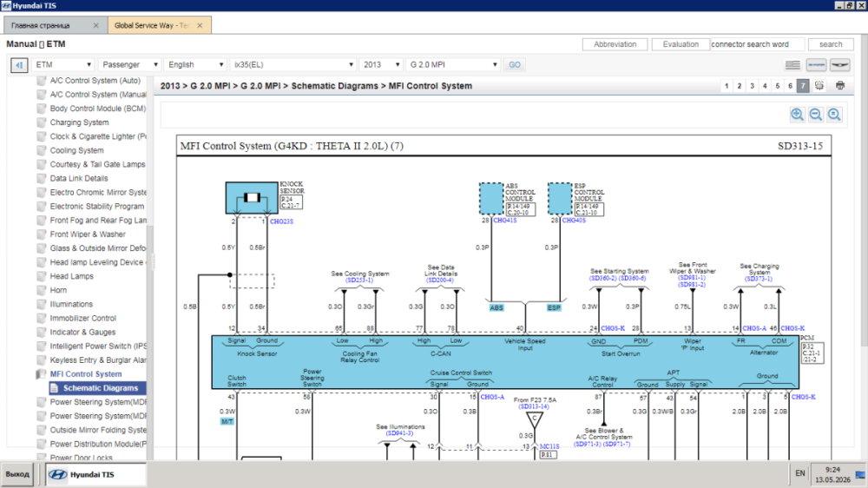
Task: Open the CHG23S connector link
Action: coord(281,221)
